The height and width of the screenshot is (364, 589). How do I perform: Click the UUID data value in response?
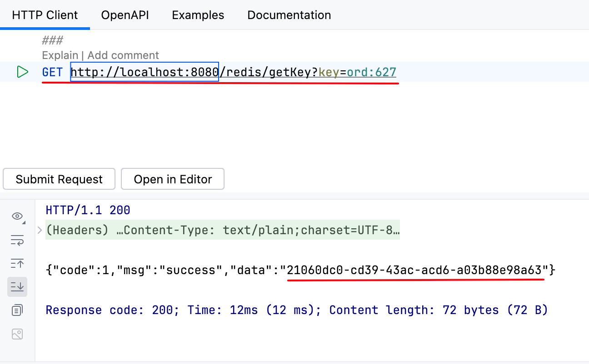[x=415, y=271]
